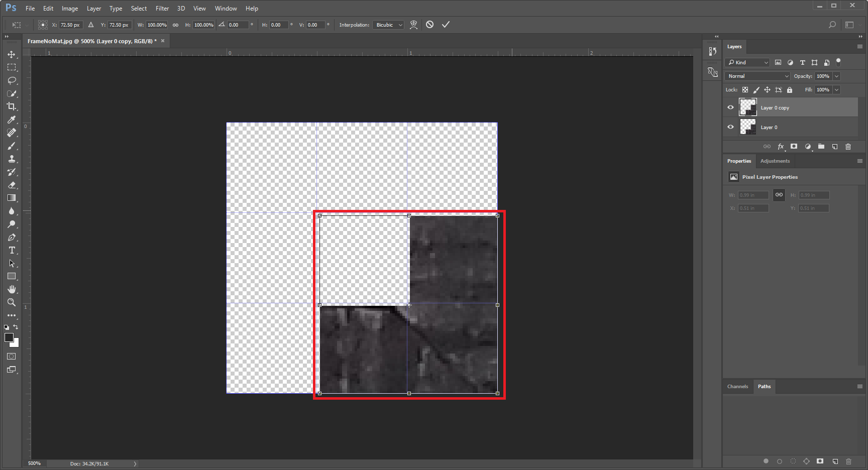The image size is (868, 470).
Task: Select the Healing Brush tool
Action: pyautogui.click(x=12, y=133)
